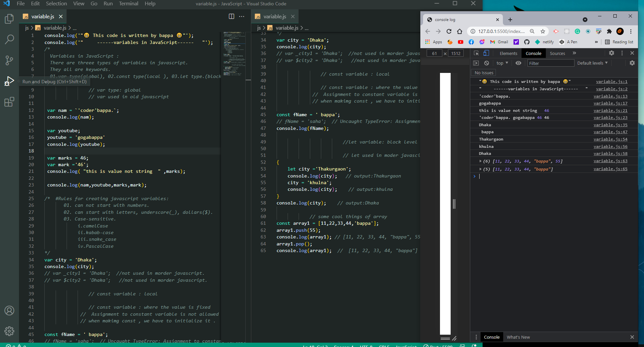Image resolution: width=644 pixels, height=347 pixels.
Task: Activate the DevTools inspect element picker
Action: pyautogui.click(x=476, y=53)
